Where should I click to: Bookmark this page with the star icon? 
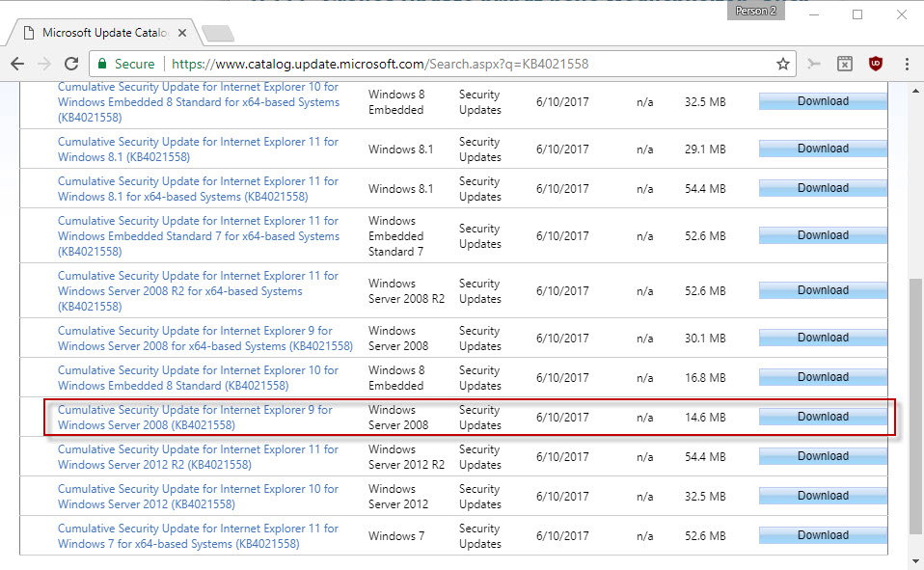click(x=782, y=64)
